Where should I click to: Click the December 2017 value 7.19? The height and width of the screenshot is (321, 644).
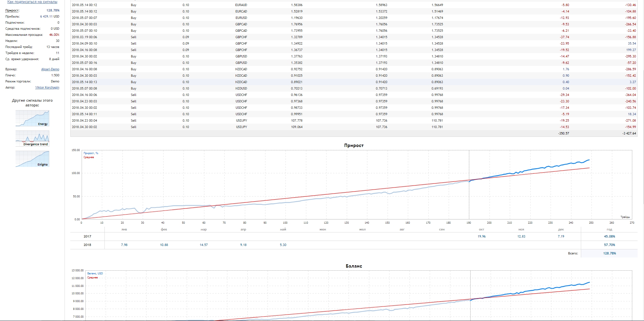click(x=561, y=237)
